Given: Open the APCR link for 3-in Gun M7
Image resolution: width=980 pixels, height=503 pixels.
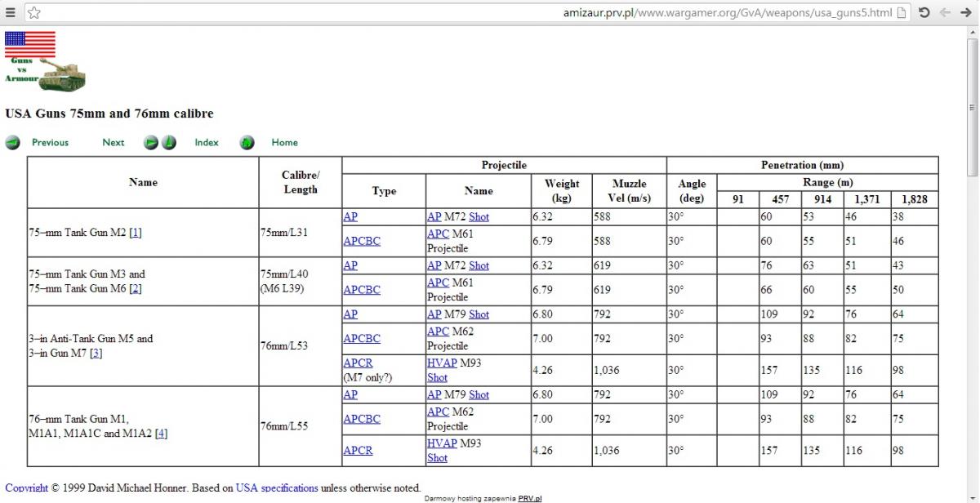Looking at the screenshot, I should 358,363.
